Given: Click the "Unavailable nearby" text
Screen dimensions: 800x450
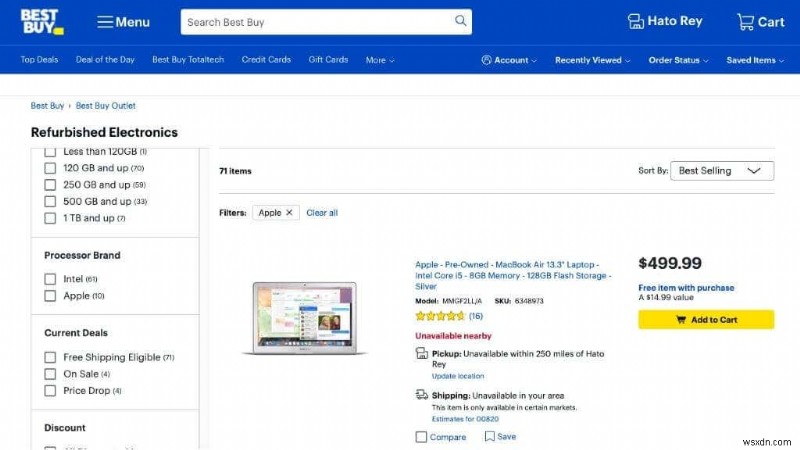Looking at the screenshot, I should 453,336.
